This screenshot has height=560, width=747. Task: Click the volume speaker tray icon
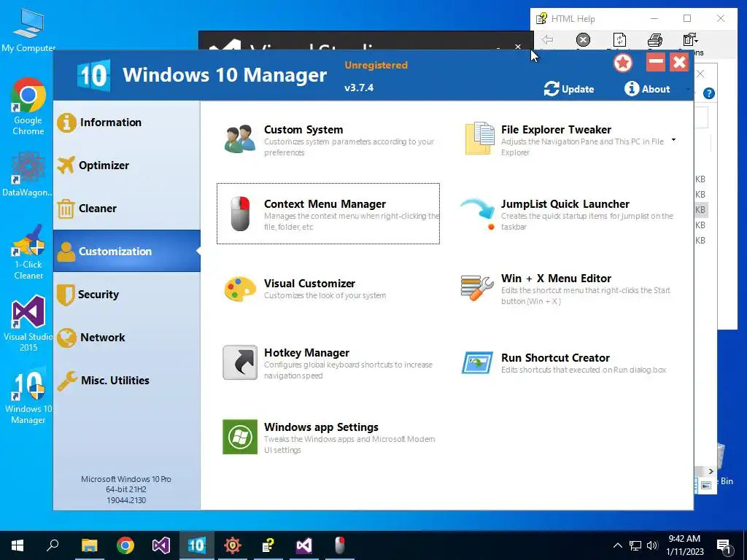[x=652, y=545]
